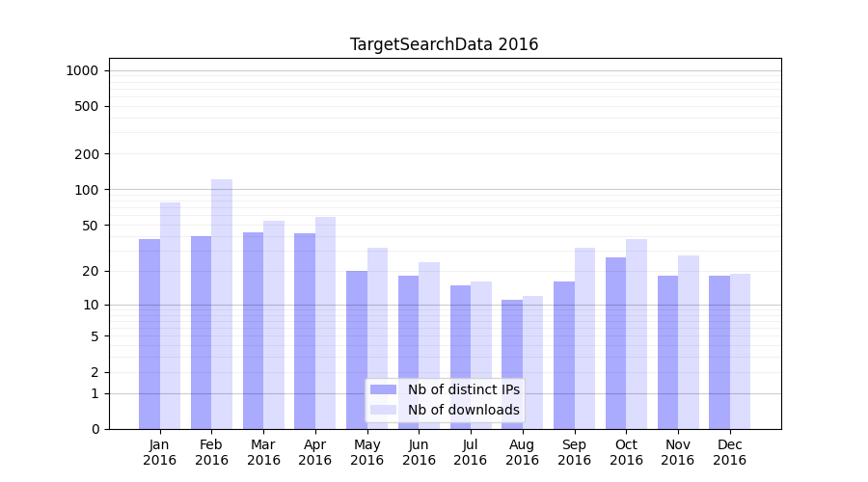868x482 pixels.
Task: Click the Nov 2016 downloads bar
Action: (x=688, y=342)
